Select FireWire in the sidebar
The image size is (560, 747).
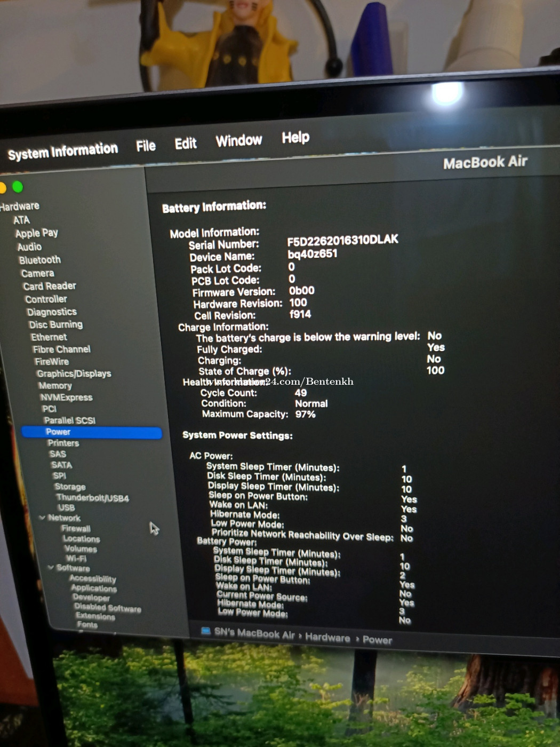point(52,362)
